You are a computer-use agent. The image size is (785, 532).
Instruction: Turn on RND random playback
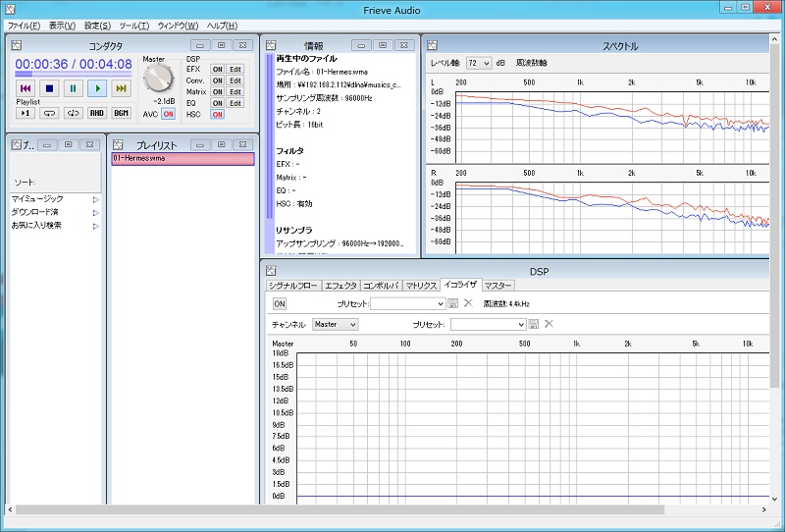pos(97,113)
